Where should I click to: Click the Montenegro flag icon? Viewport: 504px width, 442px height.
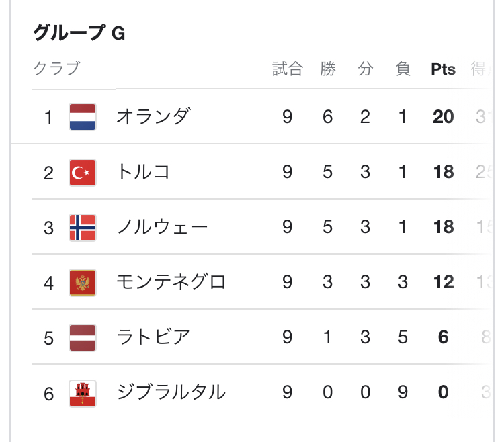coord(83,283)
